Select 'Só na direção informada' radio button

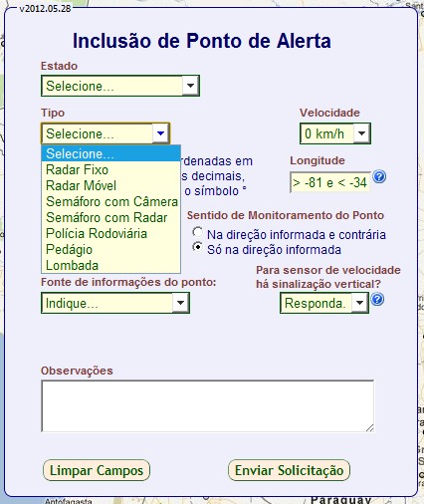pyautogui.click(x=197, y=247)
